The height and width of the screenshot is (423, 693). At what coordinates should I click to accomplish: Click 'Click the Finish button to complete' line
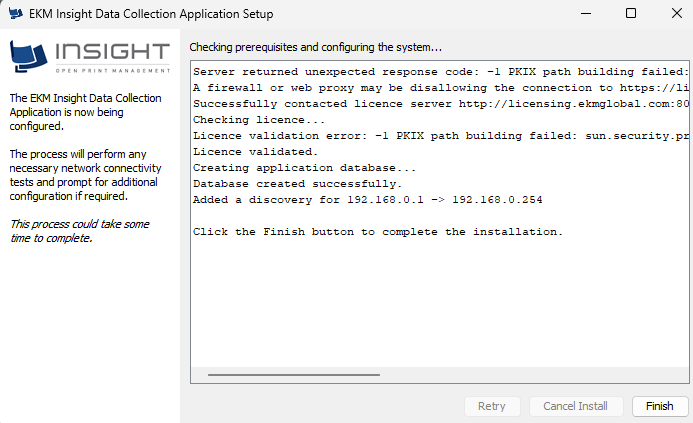[x=378, y=232]
